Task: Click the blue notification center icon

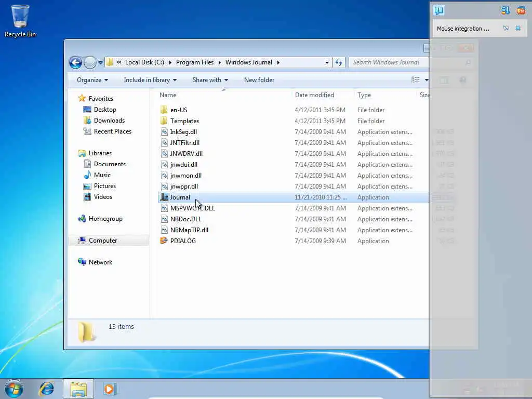Action: [438, 10]
